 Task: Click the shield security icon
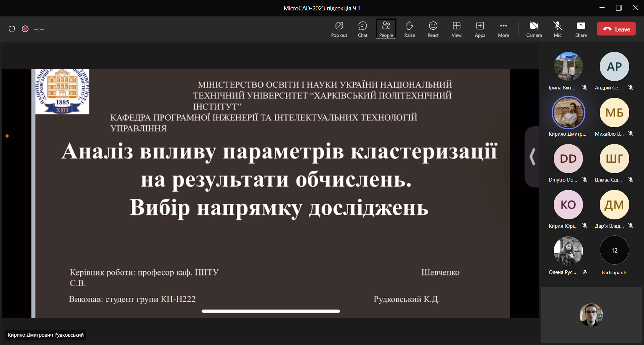coord(12,29)
